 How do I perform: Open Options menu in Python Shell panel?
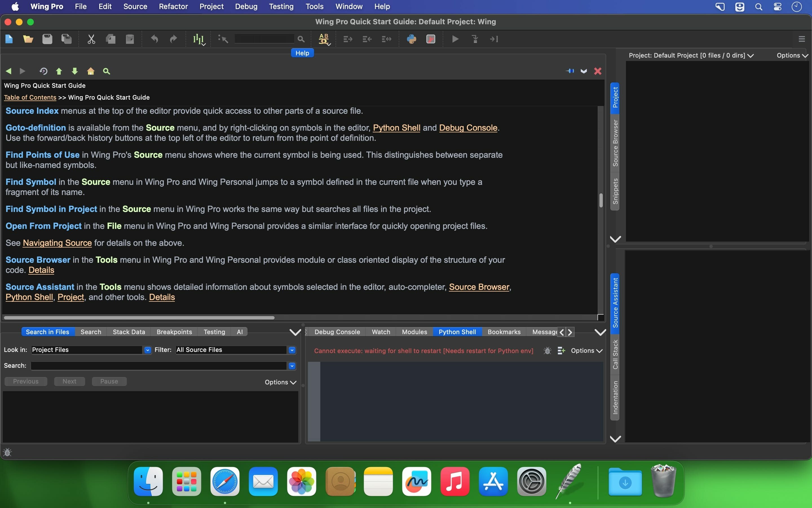[x=586, y=351]
